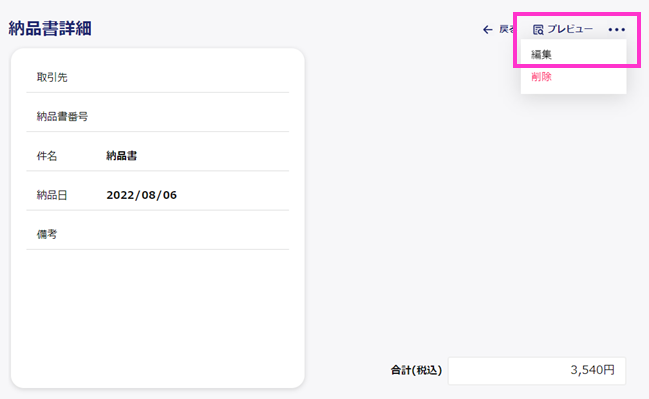This screenshot has width=649, height=399.
Task: Click the 納品日 label
Action: [52, 195]
